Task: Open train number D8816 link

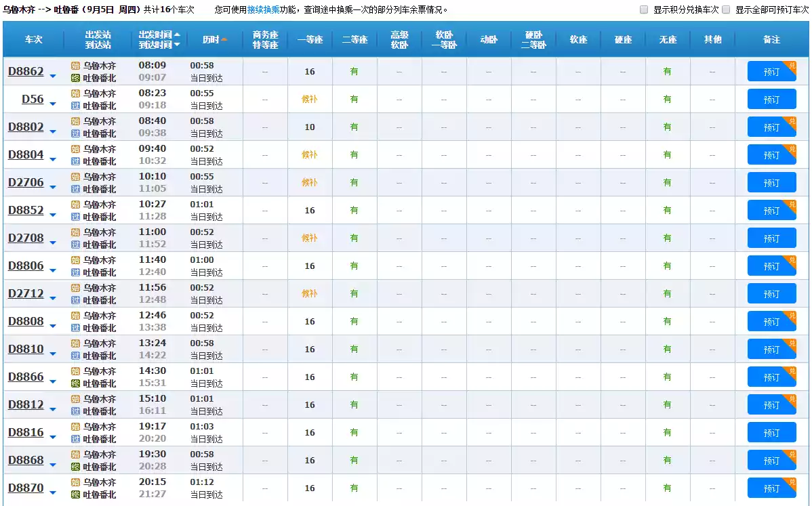Action: pyautogui.click(x=26, y=432)
